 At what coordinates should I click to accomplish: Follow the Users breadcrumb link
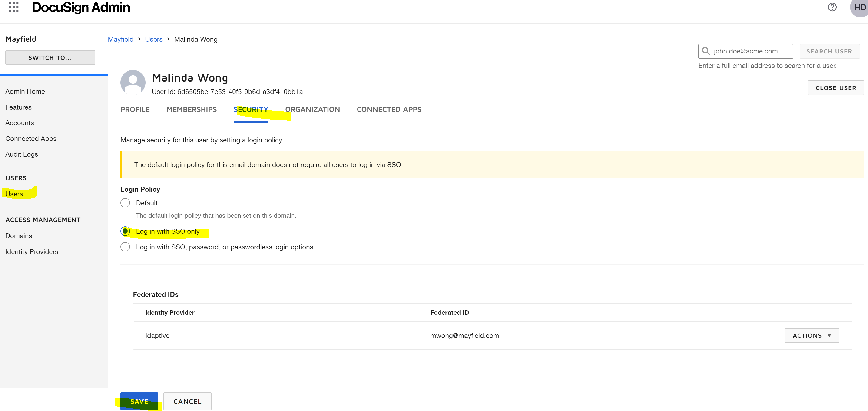(x=154, y=40)
